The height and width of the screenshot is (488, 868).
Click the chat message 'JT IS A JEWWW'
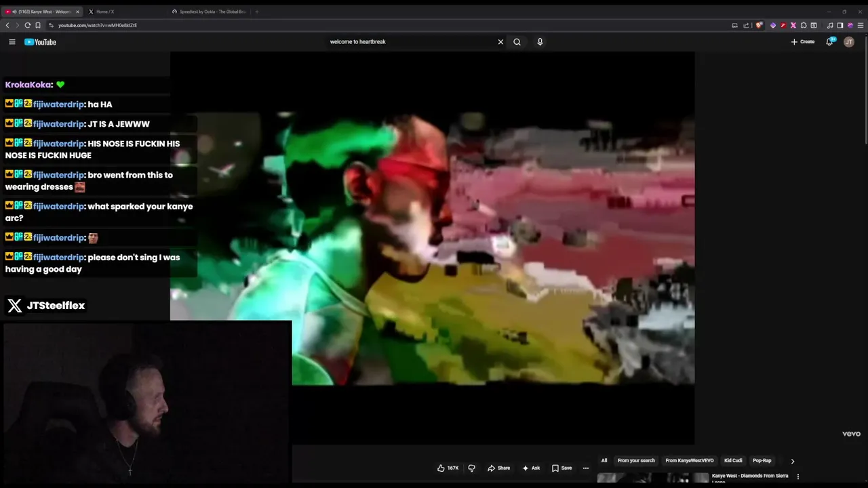119,124
